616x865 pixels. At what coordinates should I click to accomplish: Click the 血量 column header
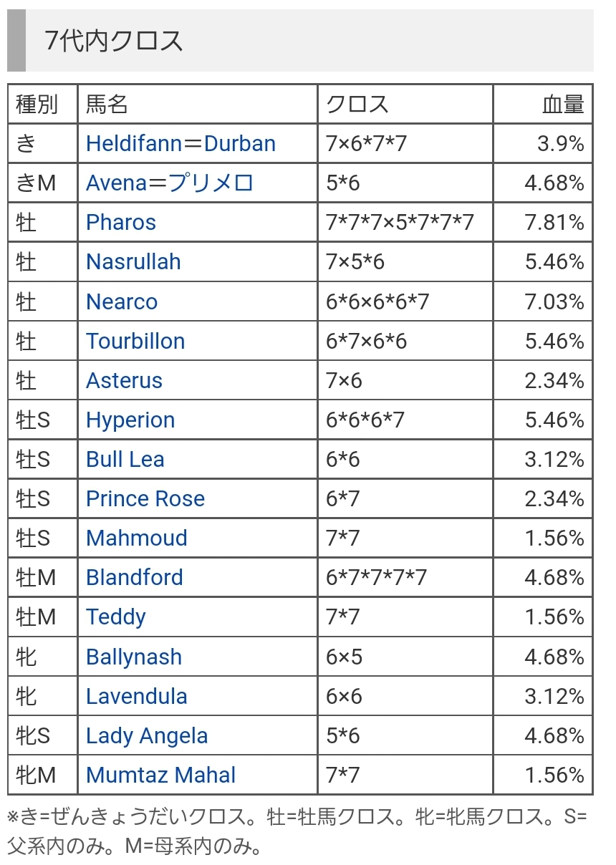click(x=563, y=104)
